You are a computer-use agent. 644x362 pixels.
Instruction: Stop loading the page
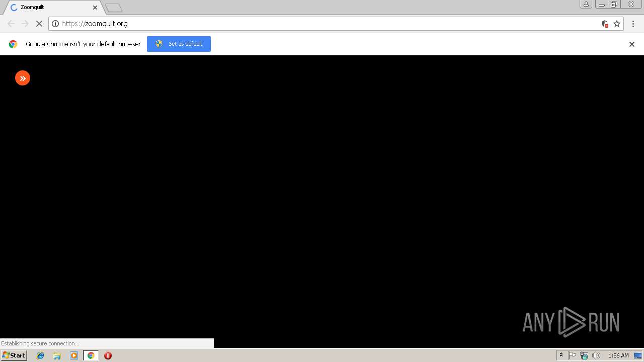click(39, 24)
